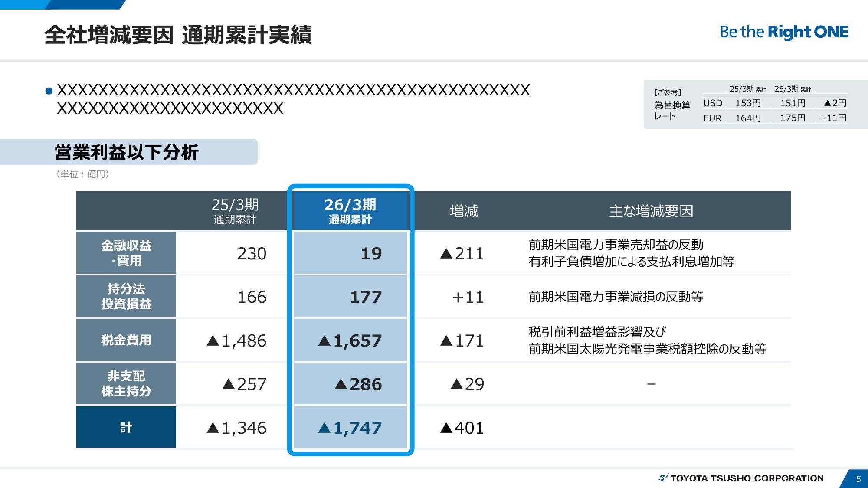Screen dimensions: 868x488
Task: Click the value 230 in 金融収益 row
Action: [x=252, y=254]
